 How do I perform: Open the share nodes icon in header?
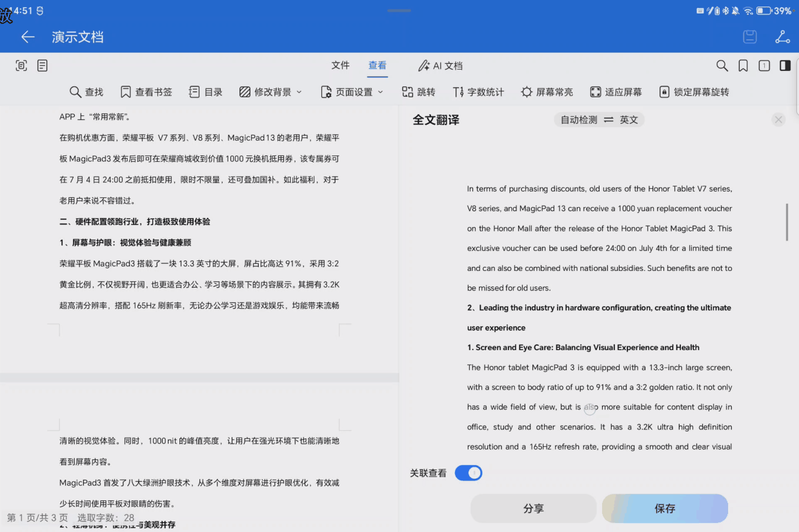point(782,37)
